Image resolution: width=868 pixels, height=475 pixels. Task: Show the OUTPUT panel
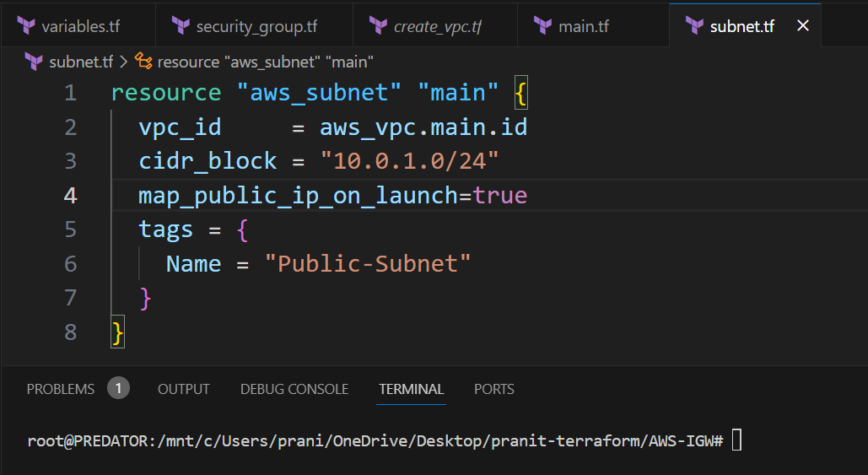[184, 389]
